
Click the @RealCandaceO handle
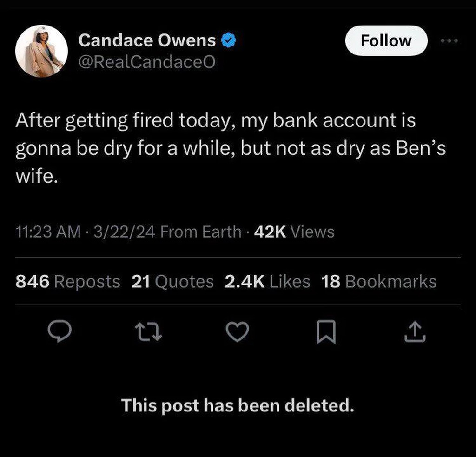coord(147,62)
